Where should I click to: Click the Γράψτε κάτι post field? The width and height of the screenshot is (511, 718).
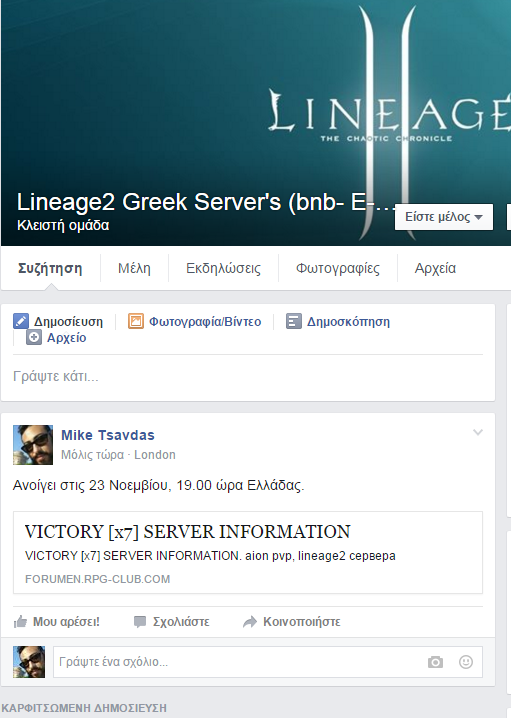(248, 377)
